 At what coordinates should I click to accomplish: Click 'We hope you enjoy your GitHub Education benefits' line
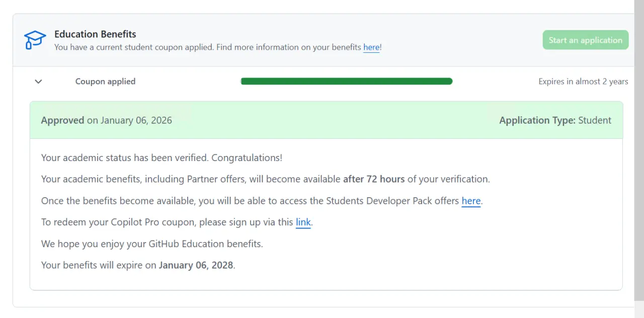[x=152, y=244]
